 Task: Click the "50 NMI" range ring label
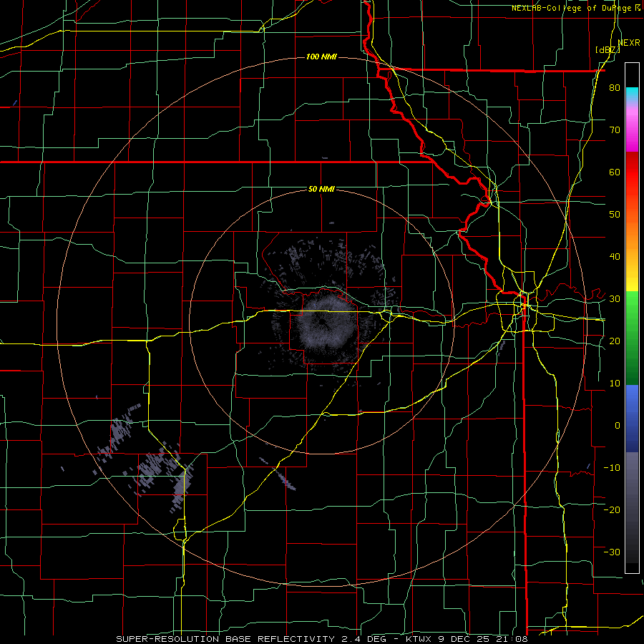321,190
